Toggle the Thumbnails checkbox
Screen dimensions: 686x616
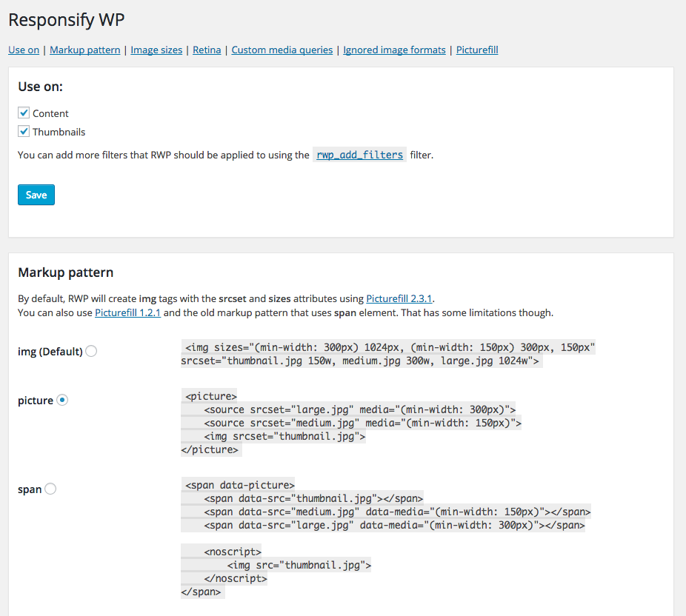(x=24, y=131)
